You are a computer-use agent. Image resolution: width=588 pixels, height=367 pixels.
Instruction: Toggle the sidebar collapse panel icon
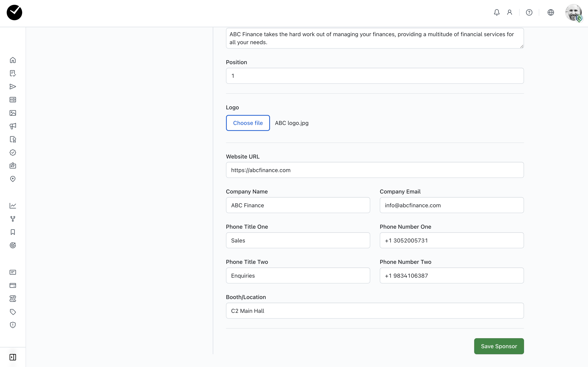tap(13, 357)
